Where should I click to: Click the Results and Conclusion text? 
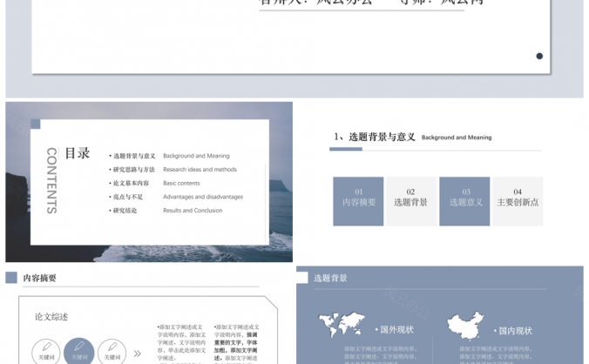click(x=193, y=210)
